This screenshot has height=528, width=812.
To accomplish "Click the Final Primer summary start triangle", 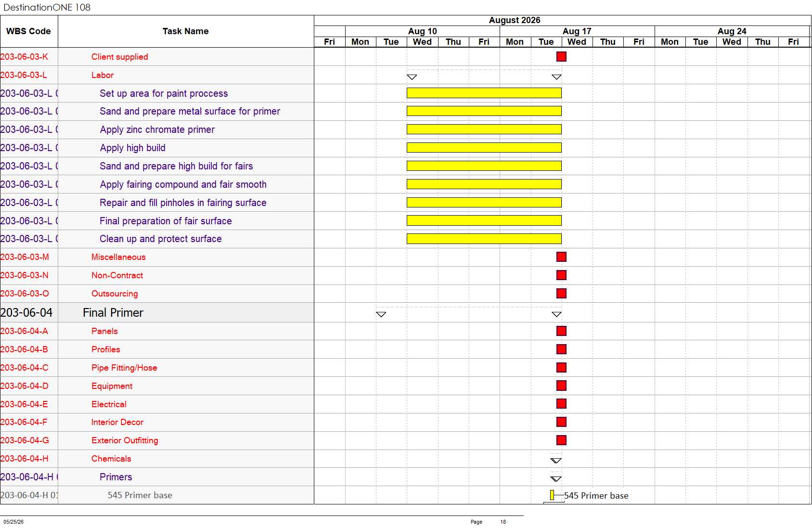I will pos(381,314).
